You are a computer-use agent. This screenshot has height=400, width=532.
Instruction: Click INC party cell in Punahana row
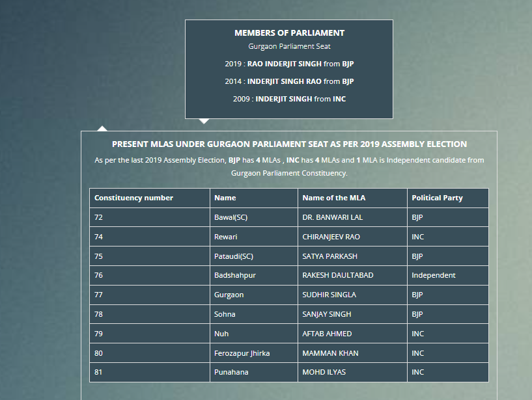(448, 372)
